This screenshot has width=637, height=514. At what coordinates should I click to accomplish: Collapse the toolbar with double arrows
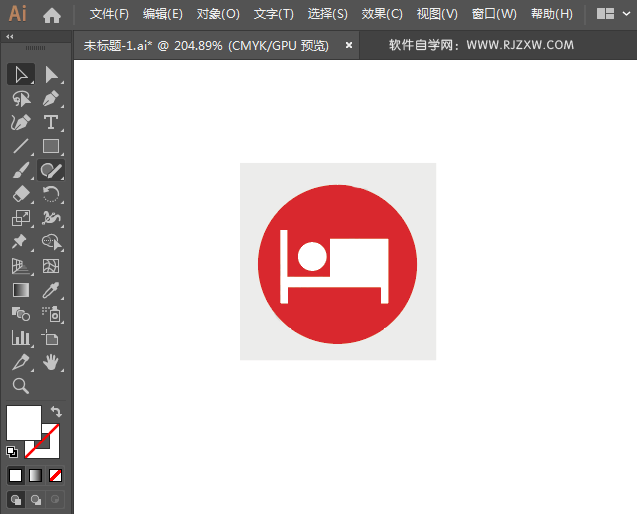pos(10,37)
